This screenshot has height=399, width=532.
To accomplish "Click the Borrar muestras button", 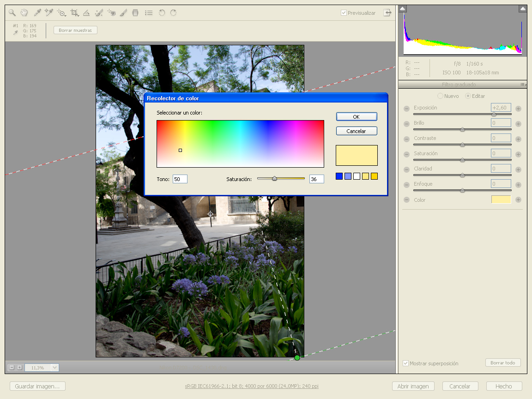I will [75, 30].
